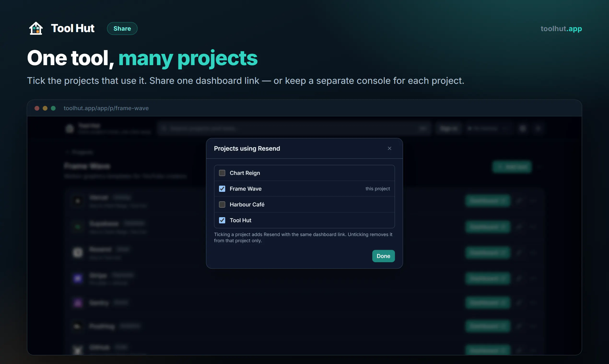The width and height of the screenshot is (609, 364).
Task: Click the Share badge
Action: 122,28
